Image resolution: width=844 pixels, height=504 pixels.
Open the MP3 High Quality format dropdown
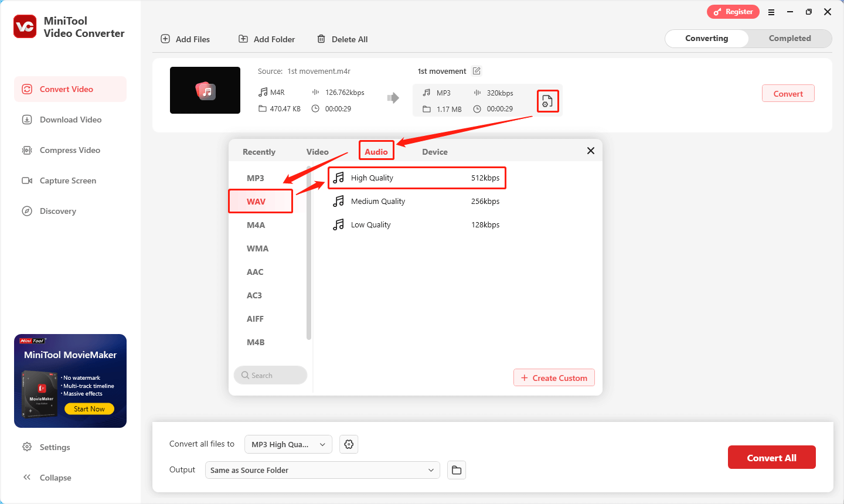[288, 444]
